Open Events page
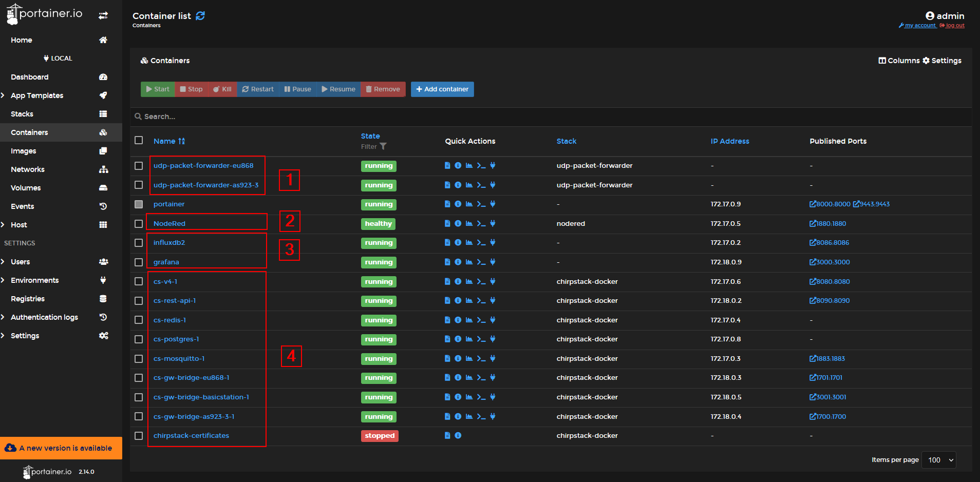Screen dimensions: 980x482 click(23, 206)
